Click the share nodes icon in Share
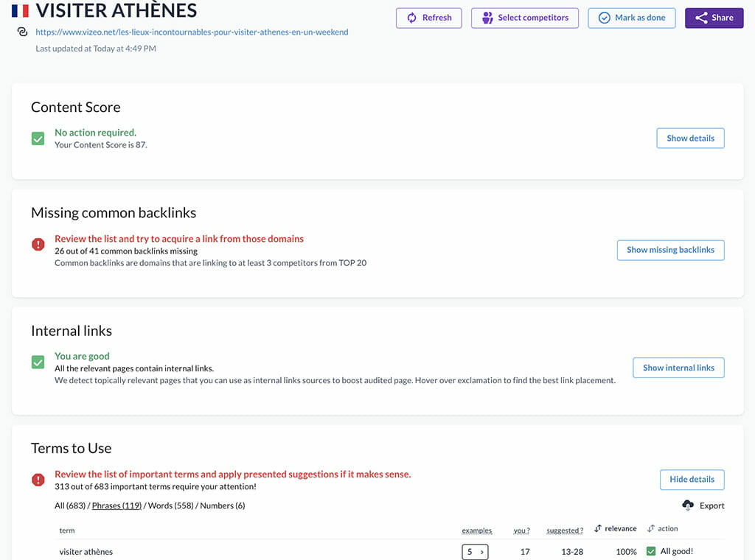The height and width of the screenshot is (560, 755). pos(701,18)
